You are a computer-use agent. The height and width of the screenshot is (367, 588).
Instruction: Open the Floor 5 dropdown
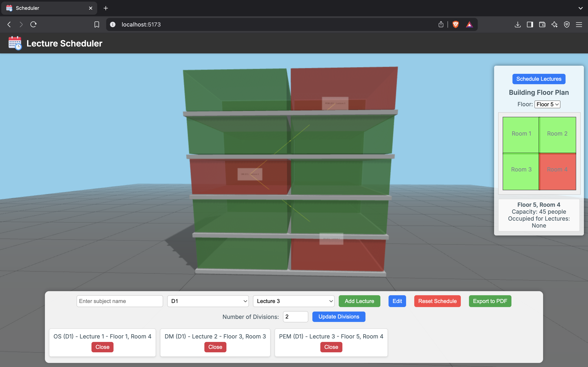pos(547,104)
